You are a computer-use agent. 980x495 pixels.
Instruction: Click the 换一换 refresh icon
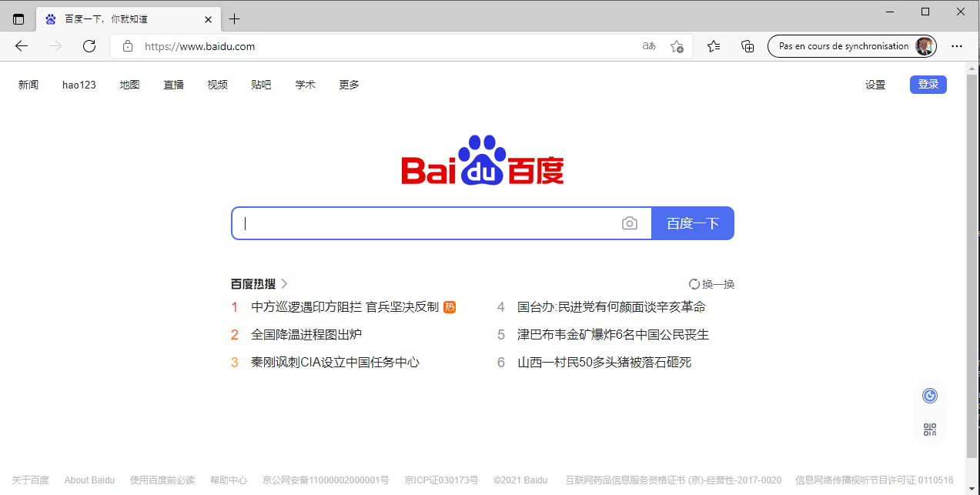(x=694, y=284)
